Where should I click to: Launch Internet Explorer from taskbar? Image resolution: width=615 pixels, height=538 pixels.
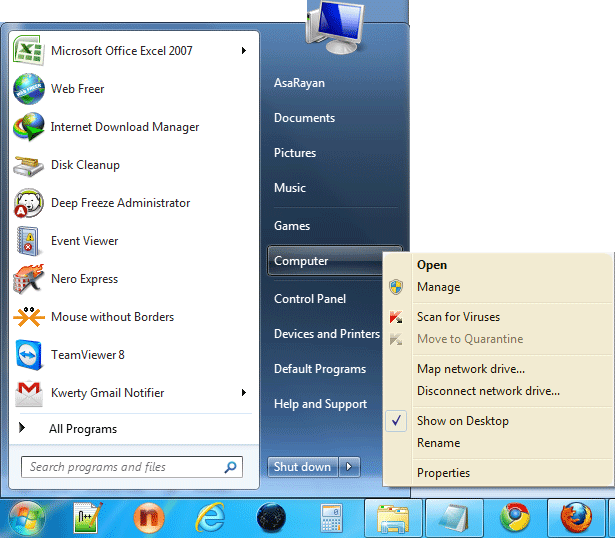[x=210, y=518]
